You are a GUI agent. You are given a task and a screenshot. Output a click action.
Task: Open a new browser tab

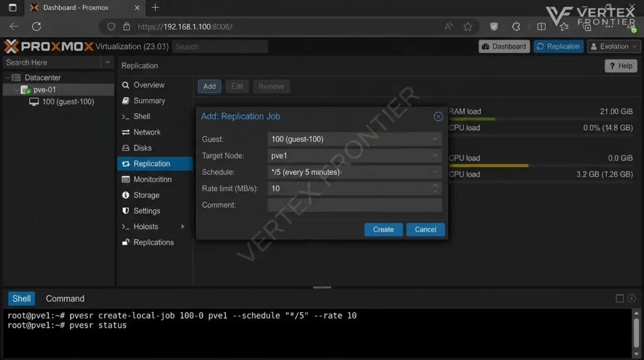(155, 8)
